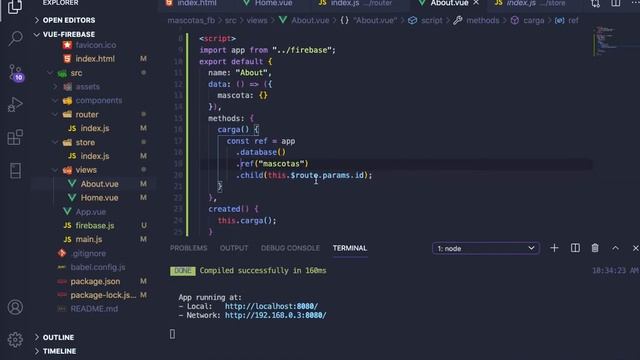Split the terminal panel

point(575,248)
